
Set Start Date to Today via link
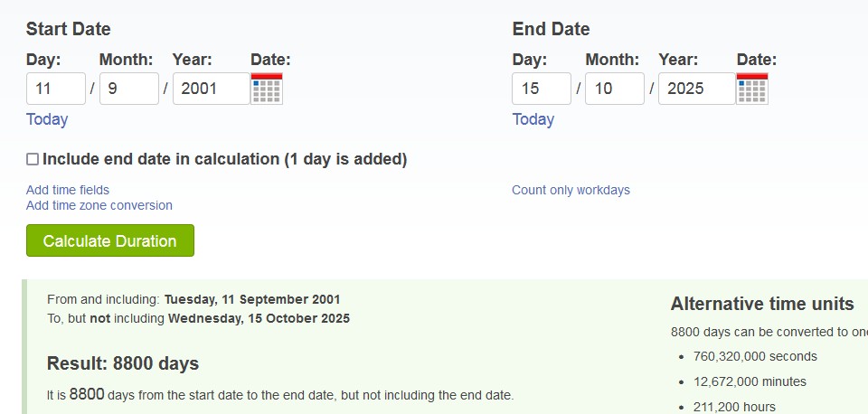coord(47,119)
